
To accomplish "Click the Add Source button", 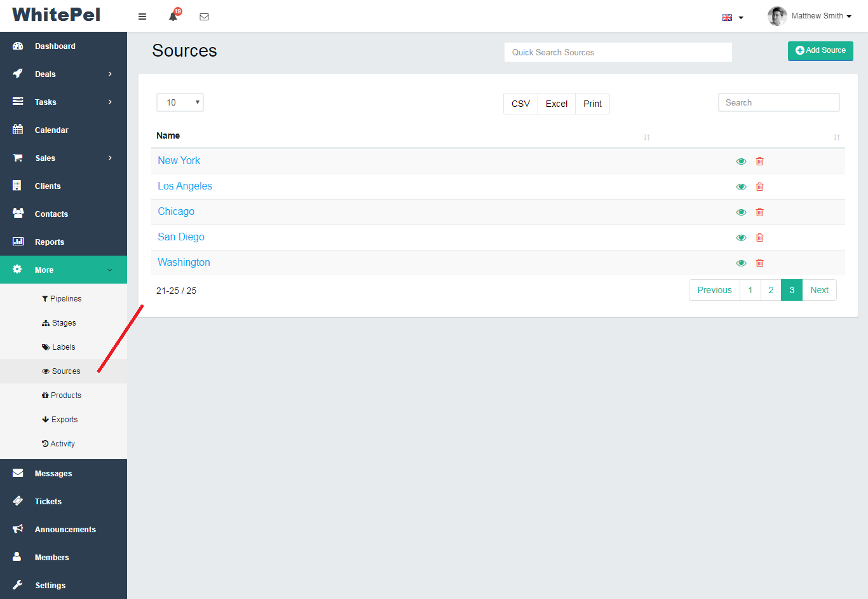I will point(820,51).
